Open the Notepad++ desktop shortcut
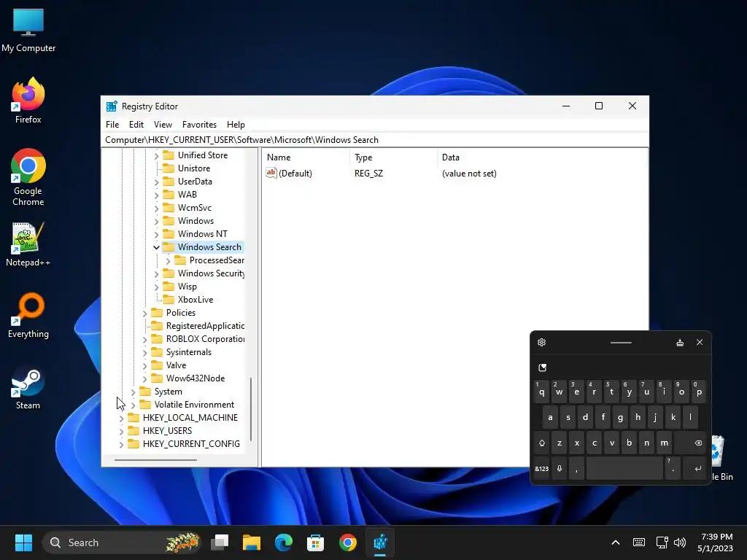Image resolution: width=747 pixels, height=560 pixels. pos(28,244)
